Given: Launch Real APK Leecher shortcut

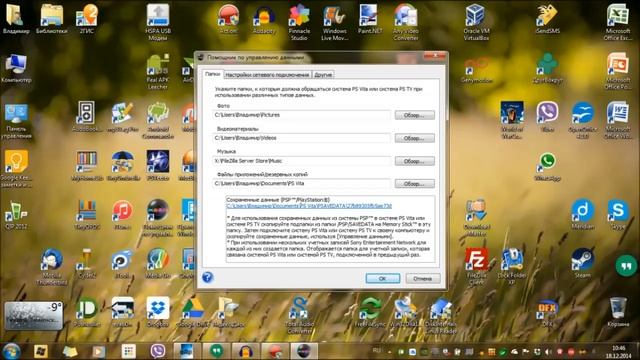Looking at the screenshot, I should [x=158, y=71].
